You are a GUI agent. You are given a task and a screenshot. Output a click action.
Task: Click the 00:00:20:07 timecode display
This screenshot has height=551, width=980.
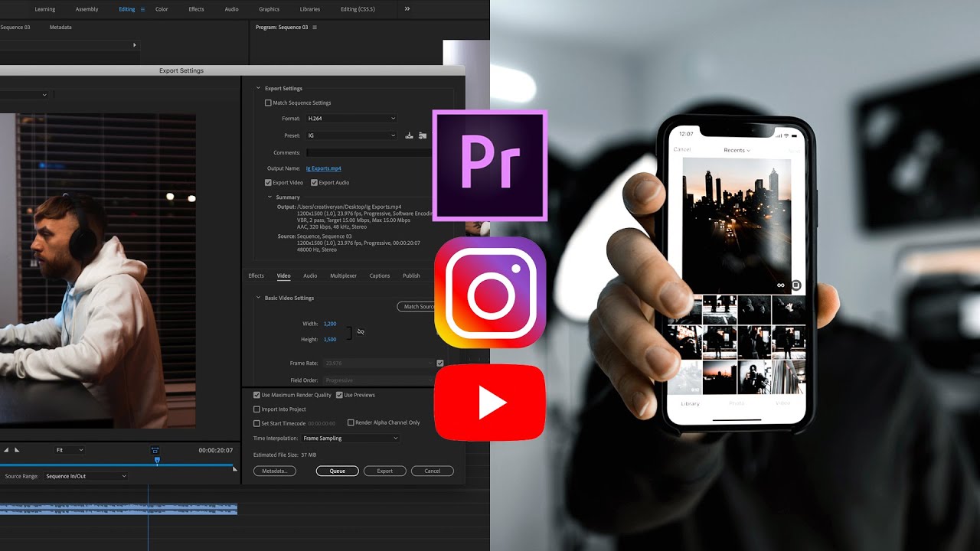(x=215, y=450)
